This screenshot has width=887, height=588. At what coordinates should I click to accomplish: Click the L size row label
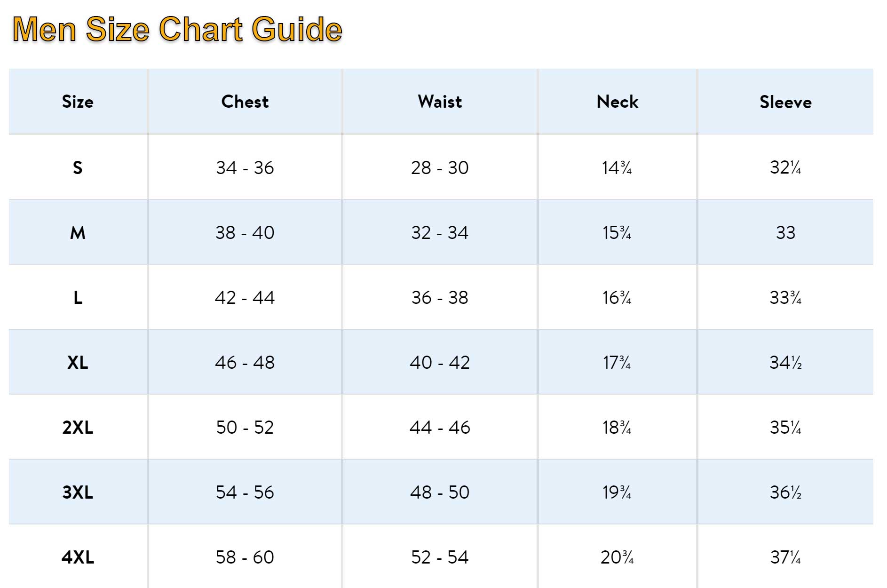(x=78, y=297)
